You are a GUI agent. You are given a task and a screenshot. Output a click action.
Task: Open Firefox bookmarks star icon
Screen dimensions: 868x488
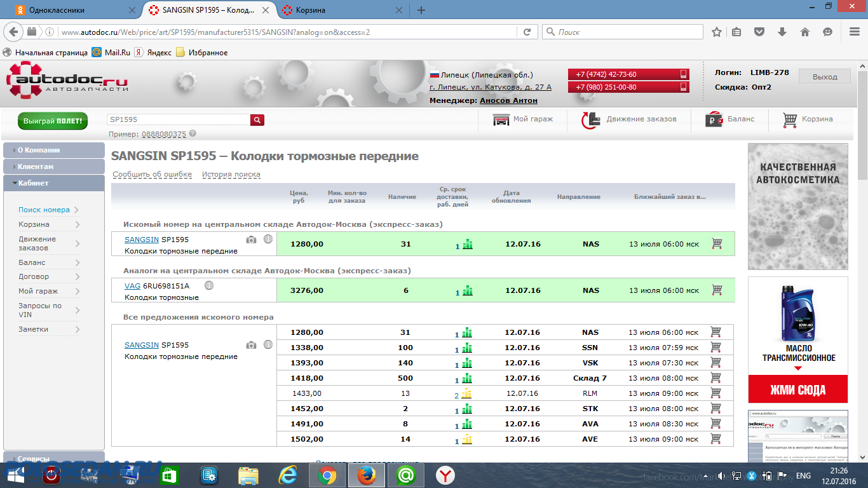point(717,32)
